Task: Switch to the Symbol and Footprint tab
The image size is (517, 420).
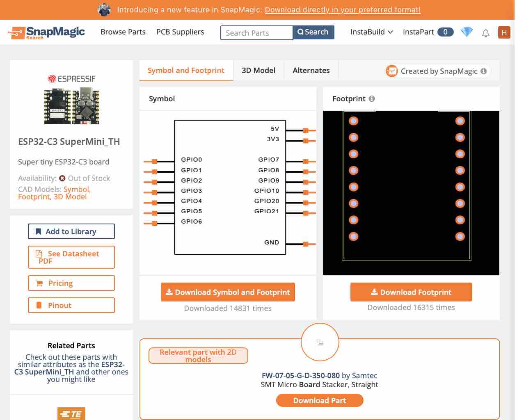Action: click(x=186, y=71)
